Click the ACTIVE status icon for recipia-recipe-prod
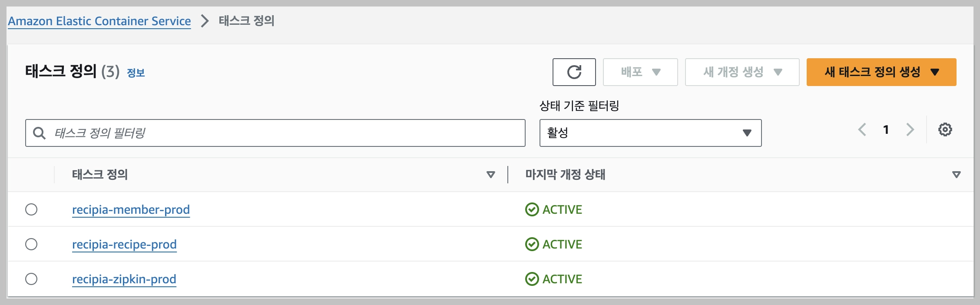This screenshot has width=980, height=305. coord(532,244)
